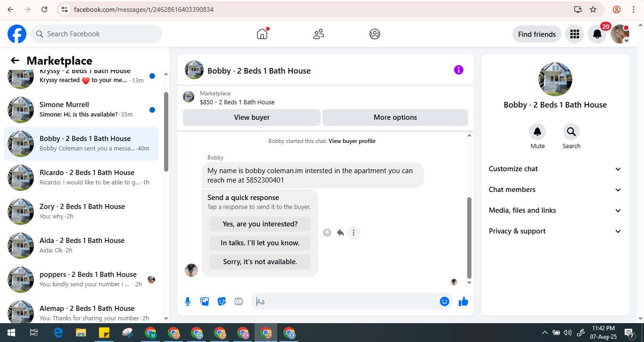The image size is (644, 342).
Task: Click the Find friends button
Action: [537, 34]
